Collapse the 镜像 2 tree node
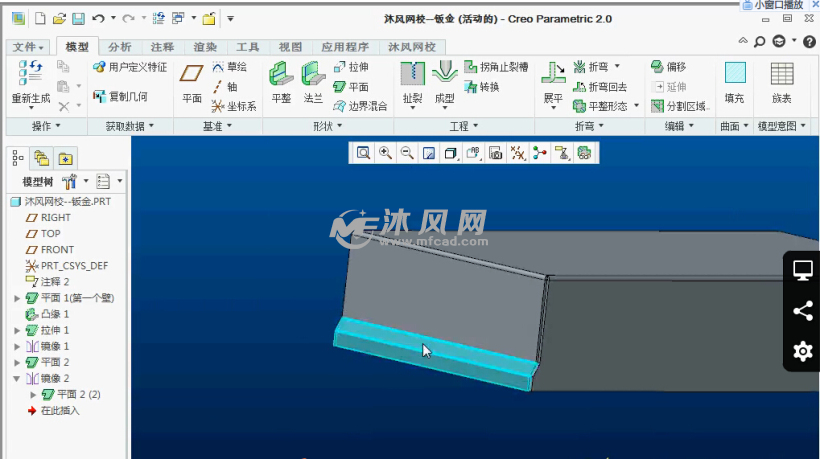 (17, 378)
